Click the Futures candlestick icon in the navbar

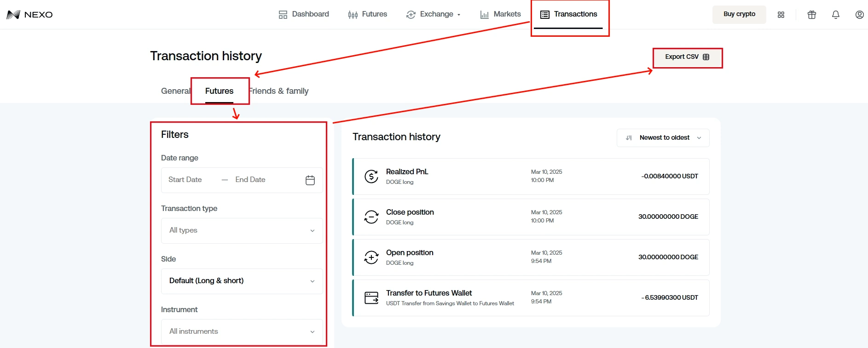[x=353, y=15]
